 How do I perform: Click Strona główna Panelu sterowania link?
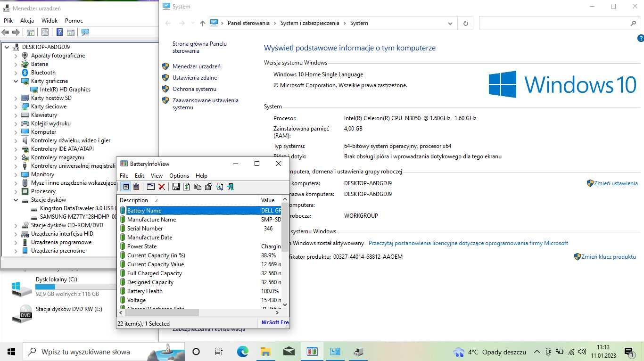[x=199, y=47]
